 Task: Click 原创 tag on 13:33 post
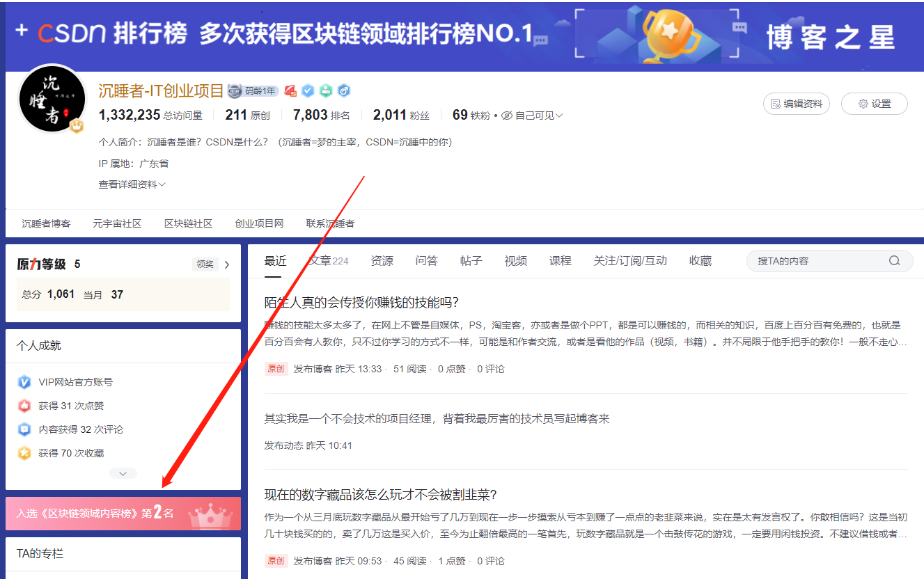click(276, 369)
